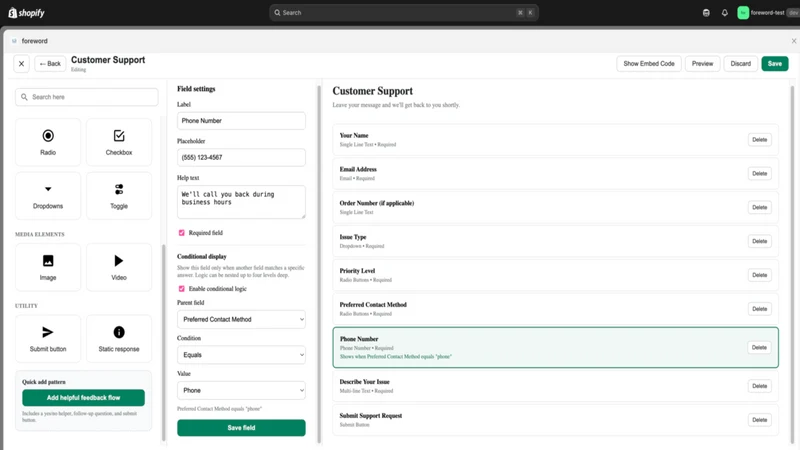Focus the Label input field
Screen dimensions: 800x450
coord(241,121)
